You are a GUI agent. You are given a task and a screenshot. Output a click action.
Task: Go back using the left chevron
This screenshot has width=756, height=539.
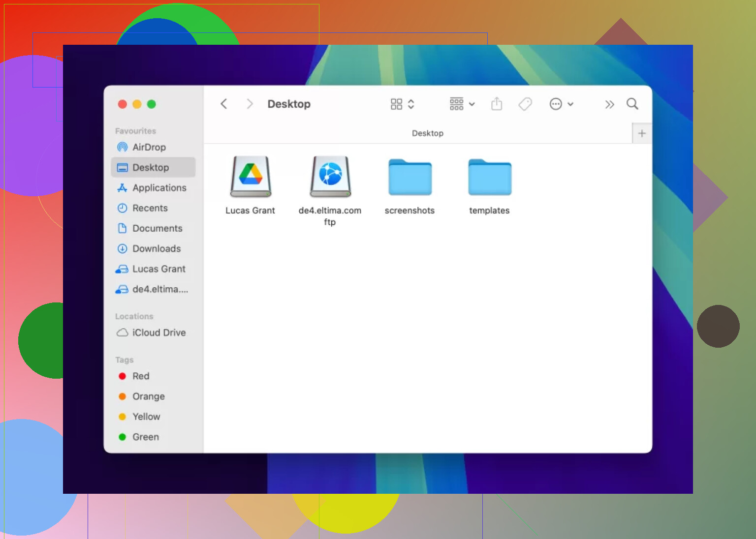[x=224, y=104]
